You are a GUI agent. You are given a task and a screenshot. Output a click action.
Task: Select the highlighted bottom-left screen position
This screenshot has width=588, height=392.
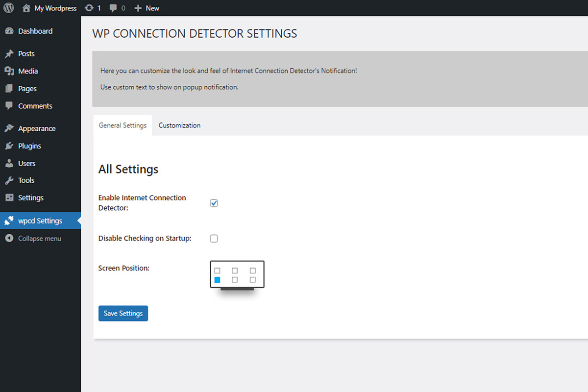click(218, 280)
